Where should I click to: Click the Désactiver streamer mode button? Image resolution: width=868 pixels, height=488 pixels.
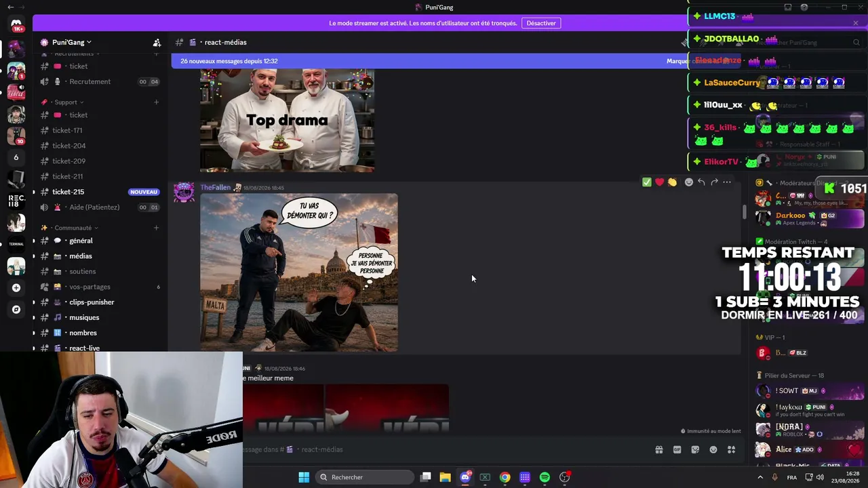tap(541, 23)
